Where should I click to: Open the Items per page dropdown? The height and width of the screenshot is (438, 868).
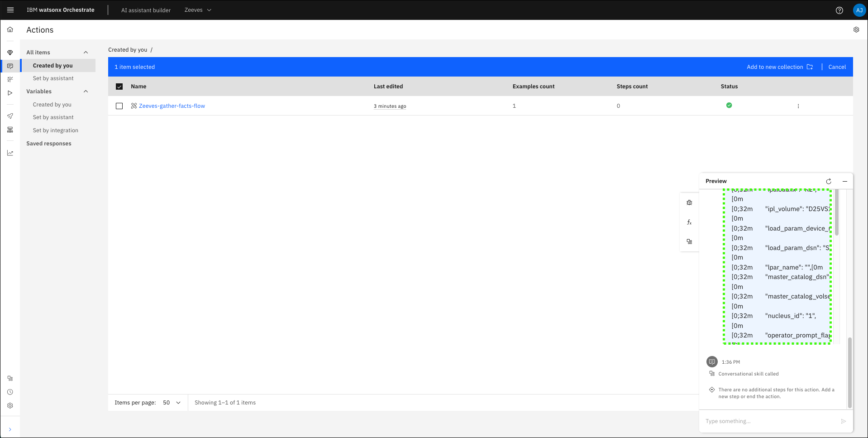point(172,403)
